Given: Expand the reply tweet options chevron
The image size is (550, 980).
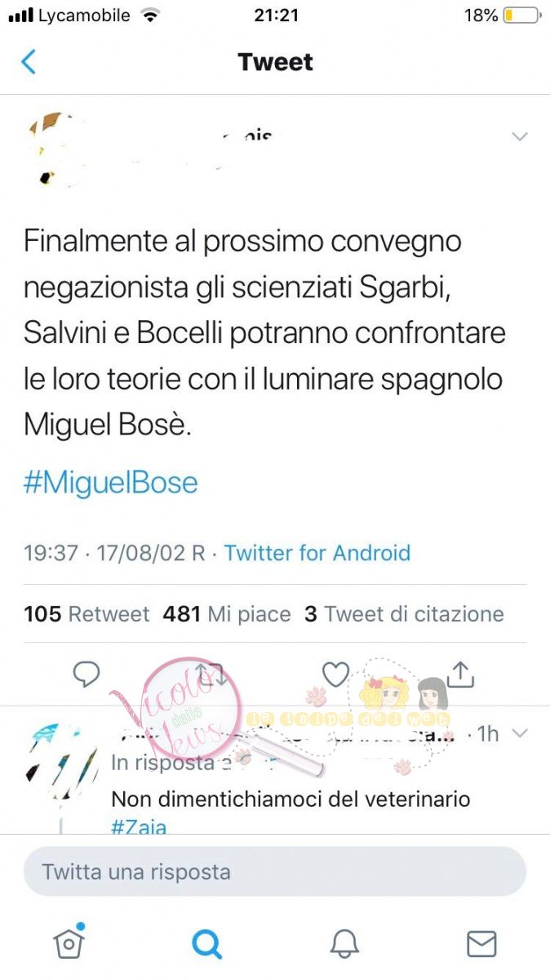Looking at the screenshot, I should (x=520, y=733).
